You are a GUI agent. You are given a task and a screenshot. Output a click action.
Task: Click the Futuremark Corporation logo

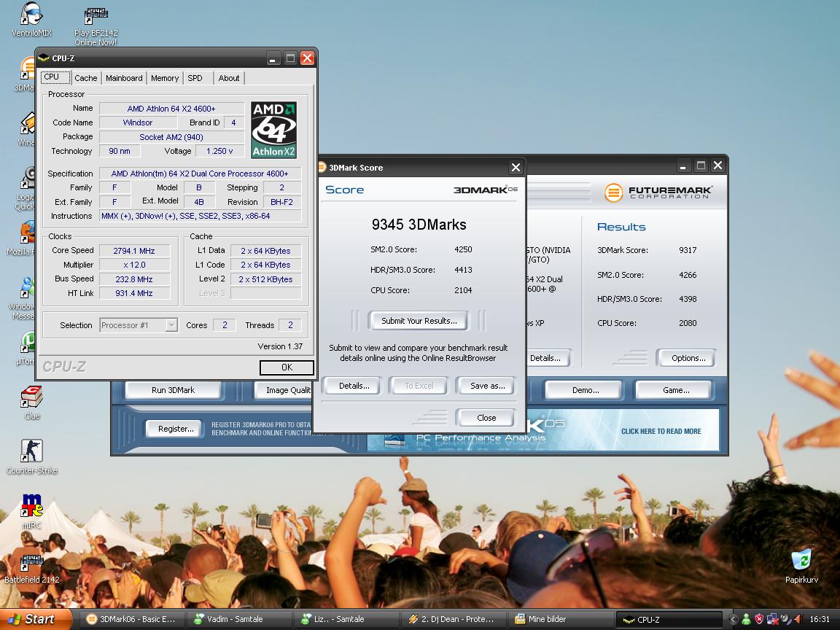tap(658, 192)
